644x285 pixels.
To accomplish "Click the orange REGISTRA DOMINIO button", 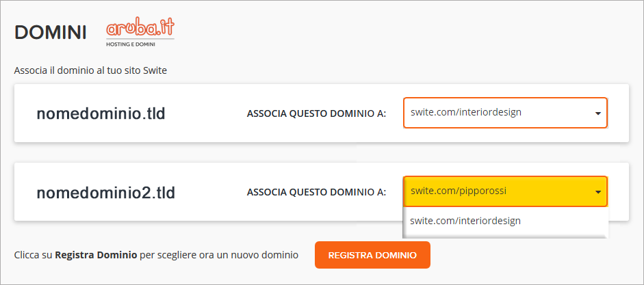I will [372, 255].
